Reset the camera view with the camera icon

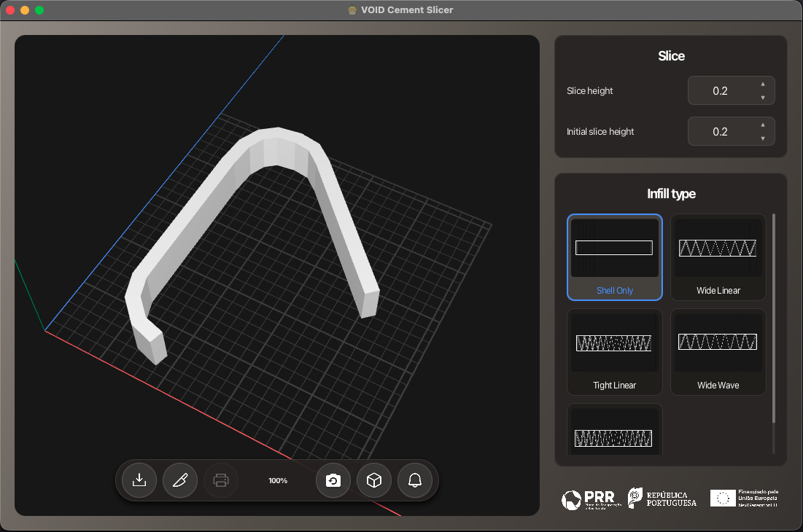(333, 480)
